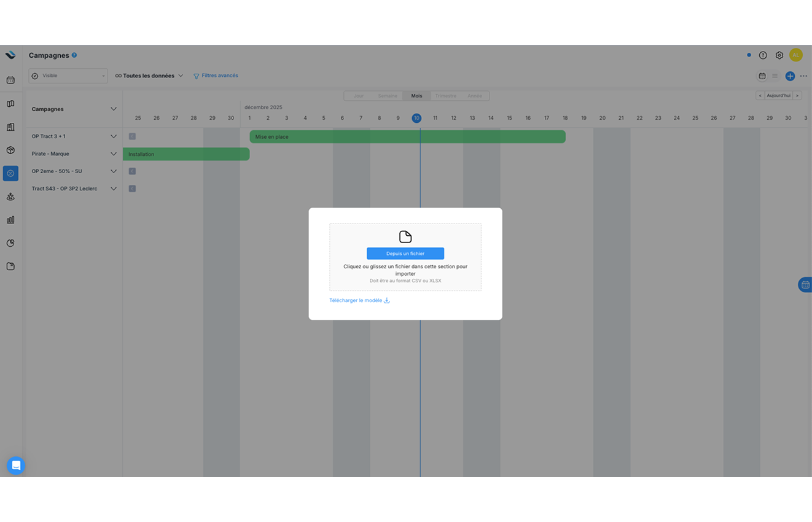812x522 pixels.
Task: Open the settings gear icon
Action: tap(779, 55)
